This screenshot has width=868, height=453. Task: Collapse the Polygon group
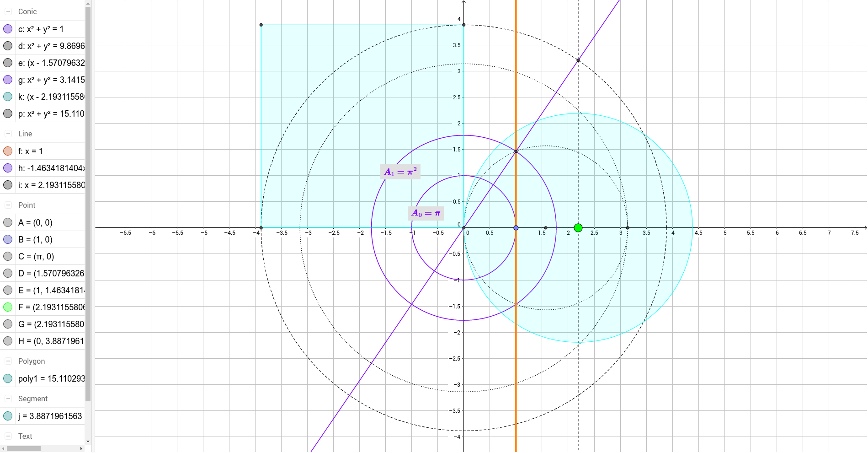(8, 361)
